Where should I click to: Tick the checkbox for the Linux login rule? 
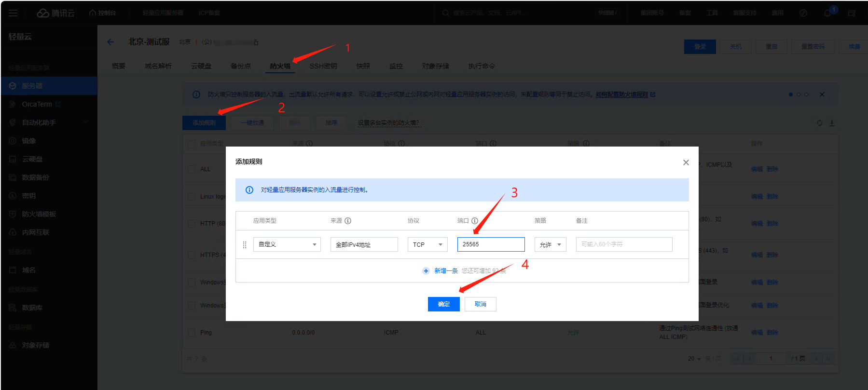pyautogui.click(x=192, y=197)
